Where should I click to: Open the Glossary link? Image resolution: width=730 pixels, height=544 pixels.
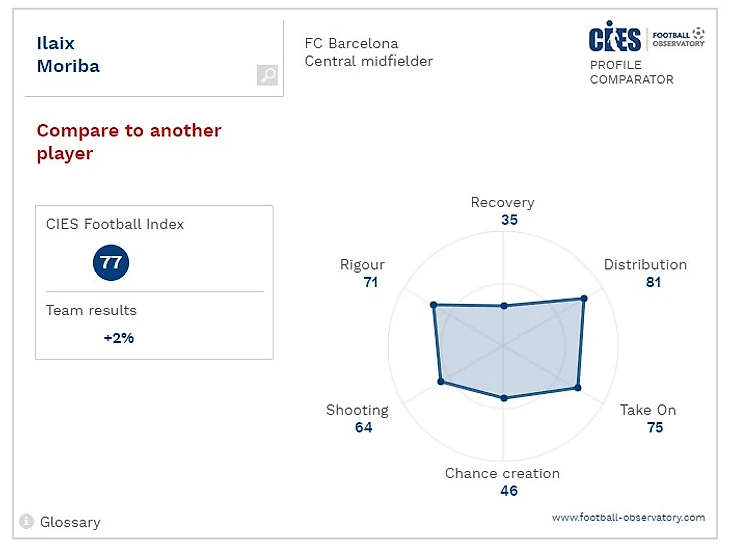coord(70,522)
